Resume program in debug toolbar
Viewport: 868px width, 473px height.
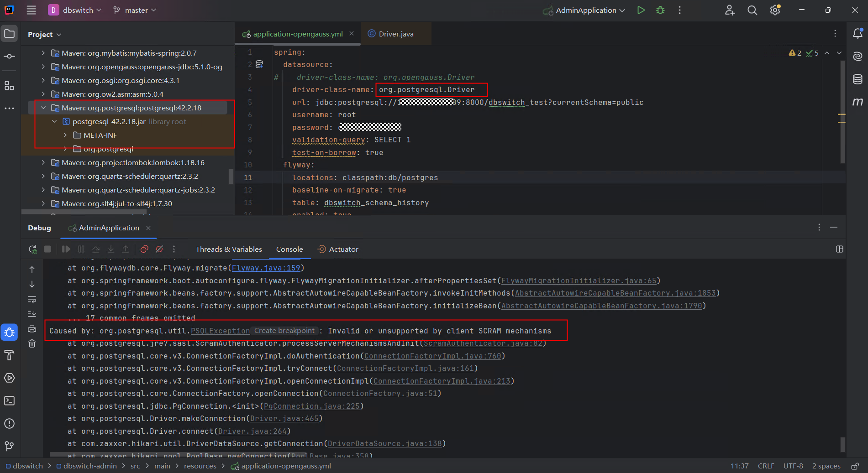click(66, 249)
